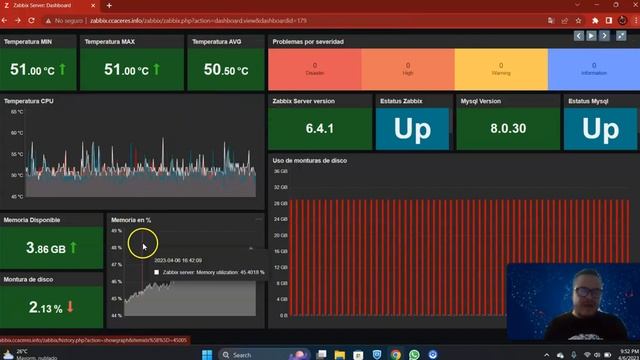Click the Disaster severity block
This screenshot has height=360, width=640.
(315, 69)
